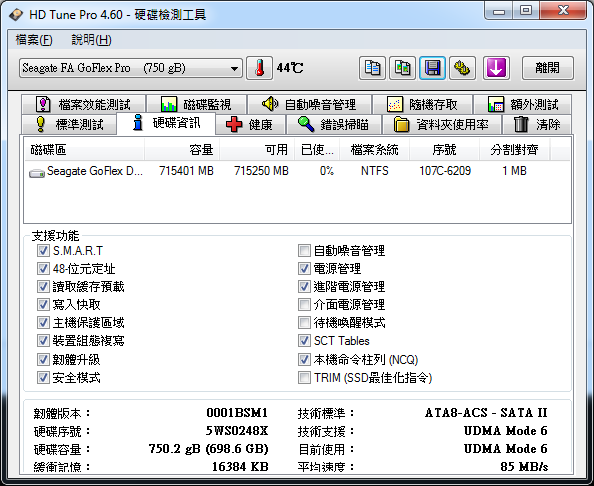The width and height of the screenshot is (594, 486).
Task: Switch to the 自動噪音管理 tab
Action: pos(309,105)
